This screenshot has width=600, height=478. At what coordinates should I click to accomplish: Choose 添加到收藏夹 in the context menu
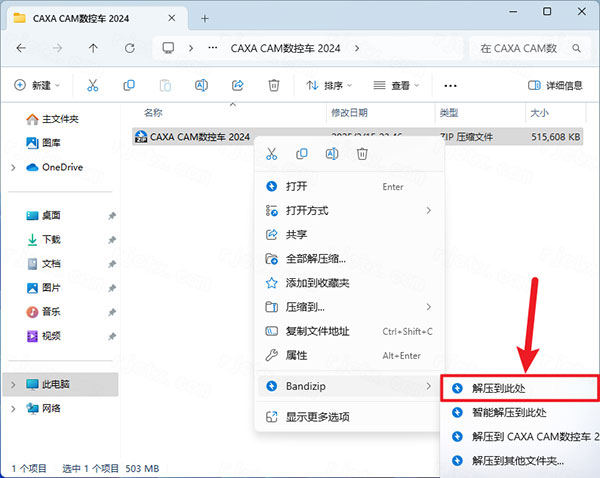point(349,283)
